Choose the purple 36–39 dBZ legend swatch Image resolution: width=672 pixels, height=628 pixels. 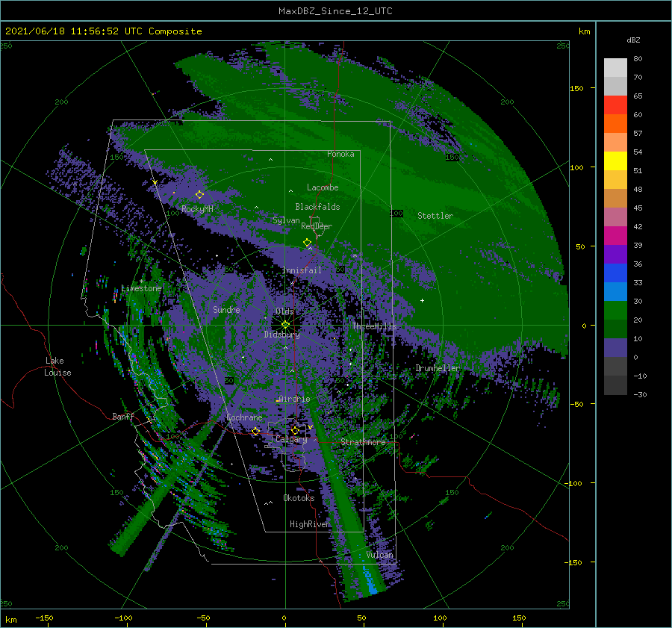pos(615,254)
